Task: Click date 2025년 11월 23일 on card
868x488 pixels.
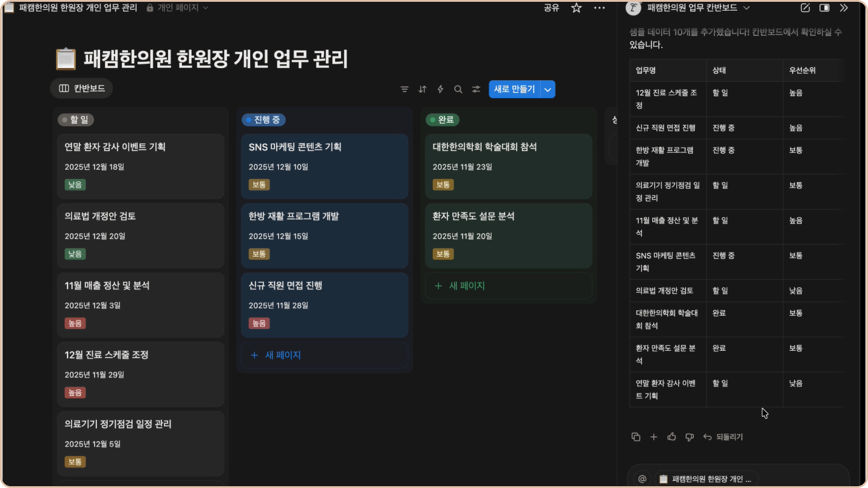Action: (462, 167)
